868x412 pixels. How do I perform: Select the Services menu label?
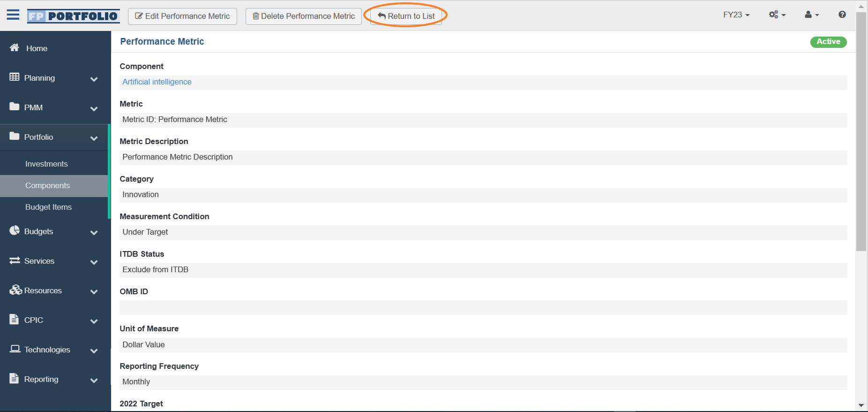pyautogui.click(x=39, y=261)
